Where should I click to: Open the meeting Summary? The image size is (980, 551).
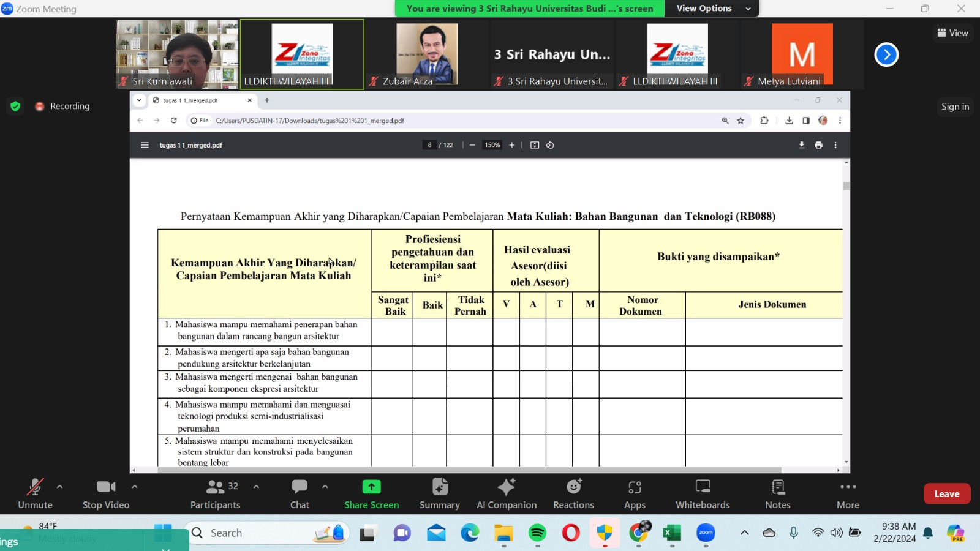[440, 493]
